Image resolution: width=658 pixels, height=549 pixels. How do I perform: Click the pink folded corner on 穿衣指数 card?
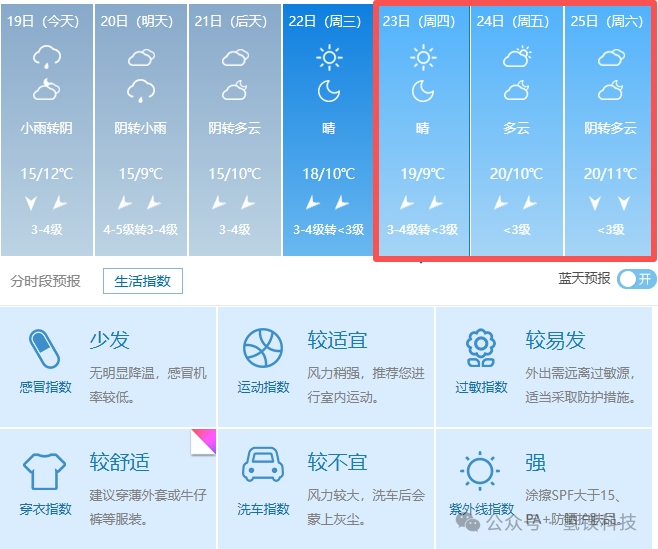(x=204, y=442)
